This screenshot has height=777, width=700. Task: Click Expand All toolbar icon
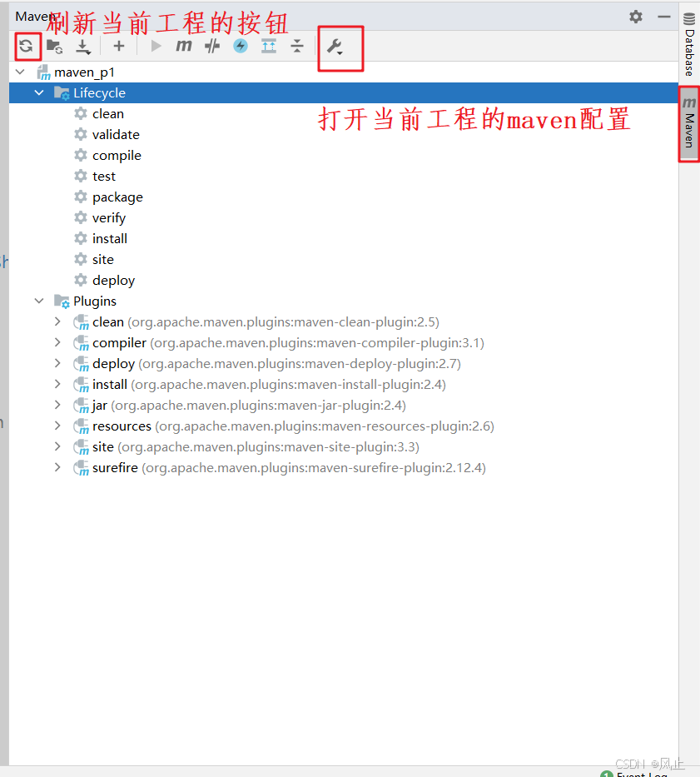[269, 46]
